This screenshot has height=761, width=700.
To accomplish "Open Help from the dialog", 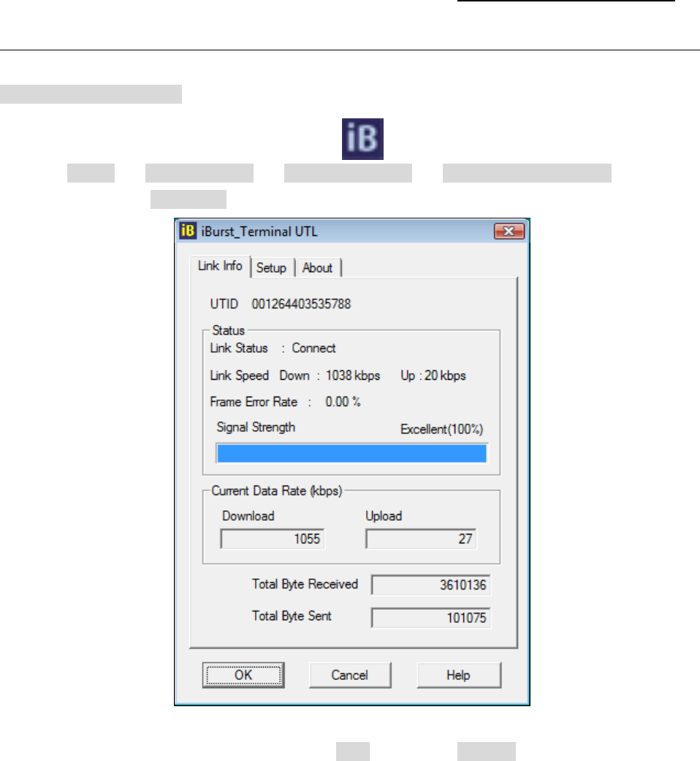I will 458,675.
